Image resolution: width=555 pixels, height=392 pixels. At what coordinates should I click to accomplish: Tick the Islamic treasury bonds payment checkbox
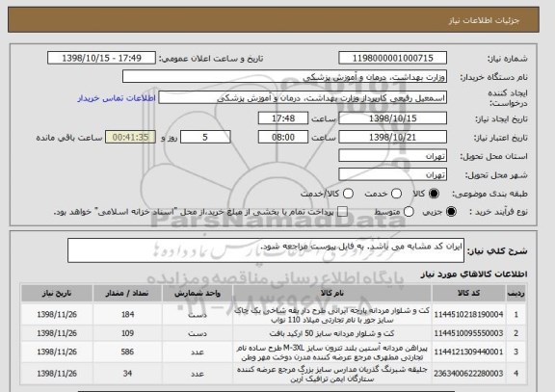tap(342, 212)
